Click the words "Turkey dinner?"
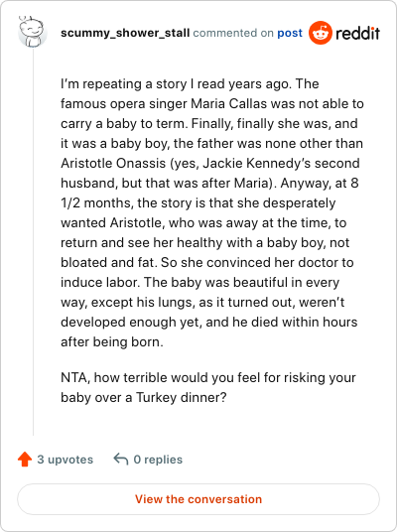The image size is (397, 532). click(181, 397)
